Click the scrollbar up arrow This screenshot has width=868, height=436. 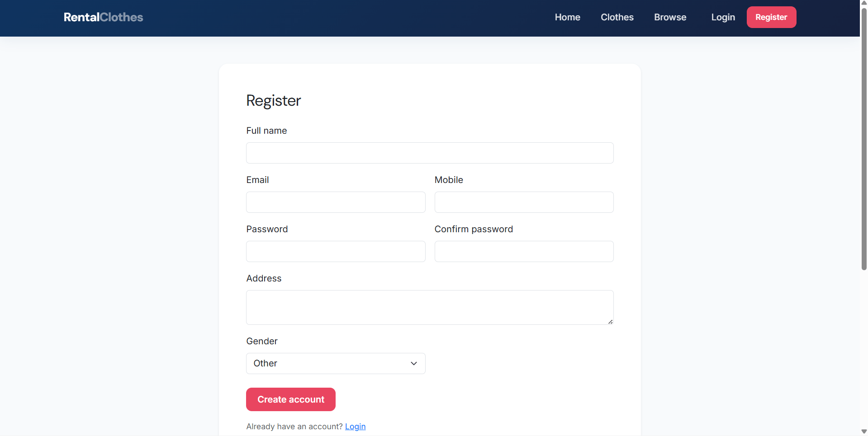[864, 3]
